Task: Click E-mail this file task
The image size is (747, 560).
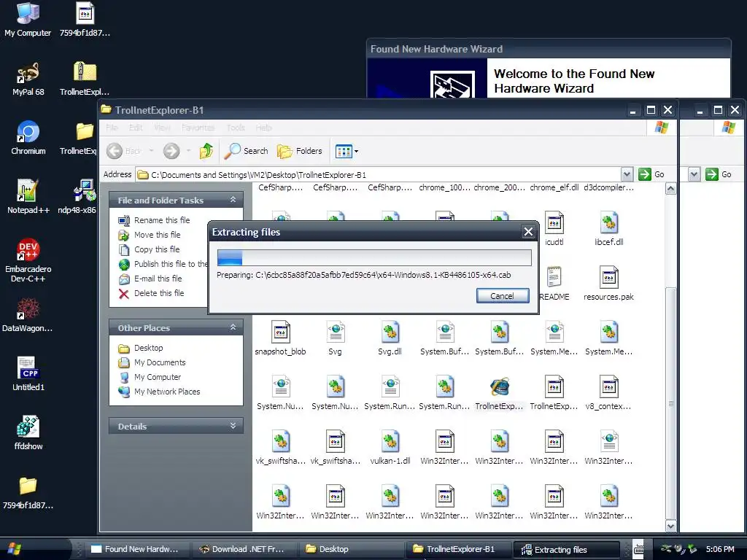Action: tap(150, 279)
